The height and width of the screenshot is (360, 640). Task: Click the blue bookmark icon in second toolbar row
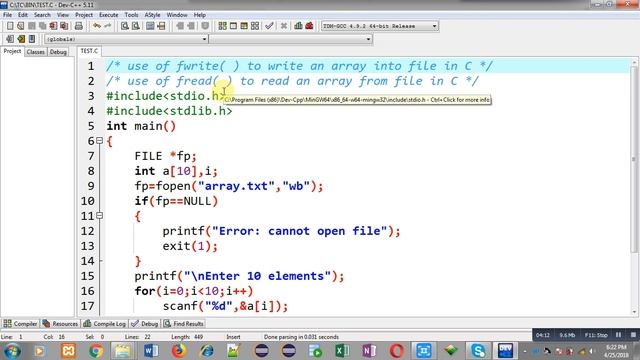[x=32, y=39]
